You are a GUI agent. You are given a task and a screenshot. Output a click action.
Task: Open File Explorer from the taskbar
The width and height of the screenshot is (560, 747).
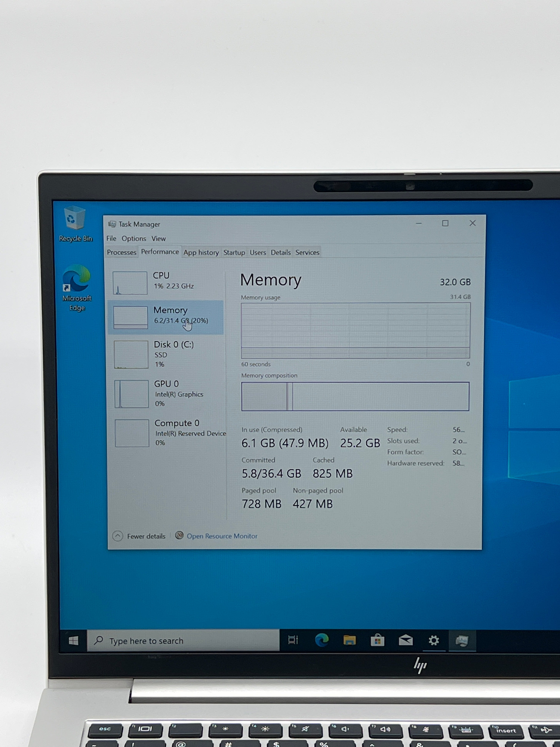350,640
